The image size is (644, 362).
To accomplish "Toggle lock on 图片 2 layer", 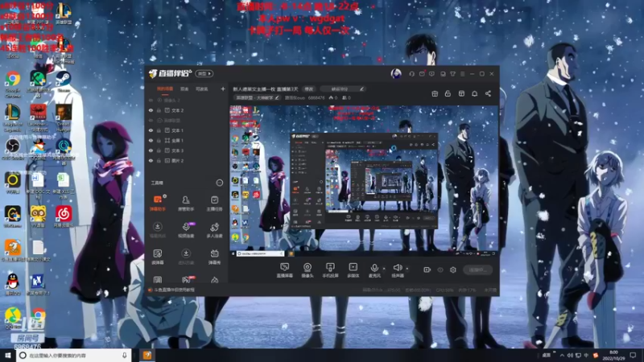I will coord(159,161).
